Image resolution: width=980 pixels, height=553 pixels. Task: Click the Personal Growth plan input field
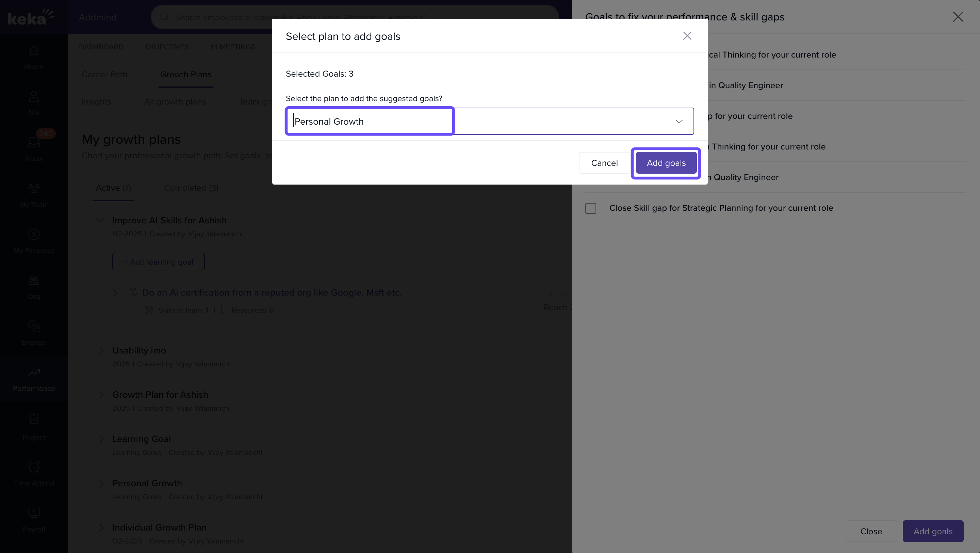pyautogui.click(x=370, y=122)
